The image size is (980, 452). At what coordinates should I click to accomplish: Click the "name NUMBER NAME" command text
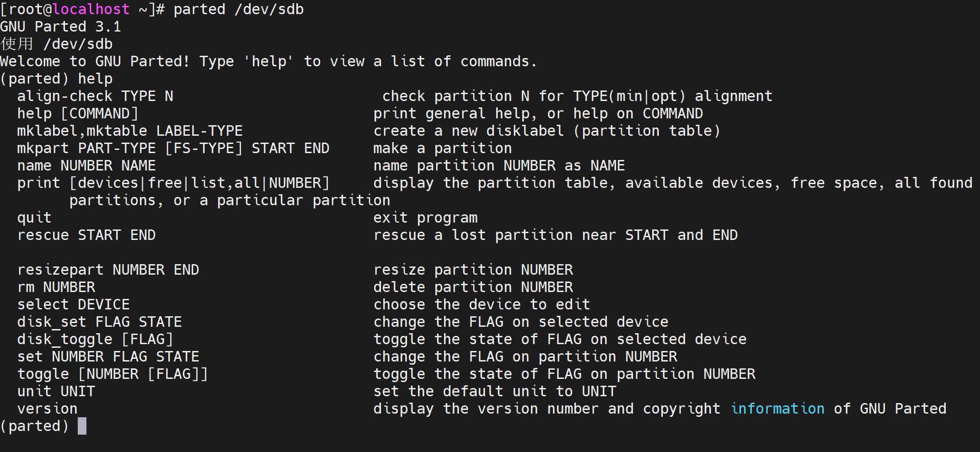point(86,165)
